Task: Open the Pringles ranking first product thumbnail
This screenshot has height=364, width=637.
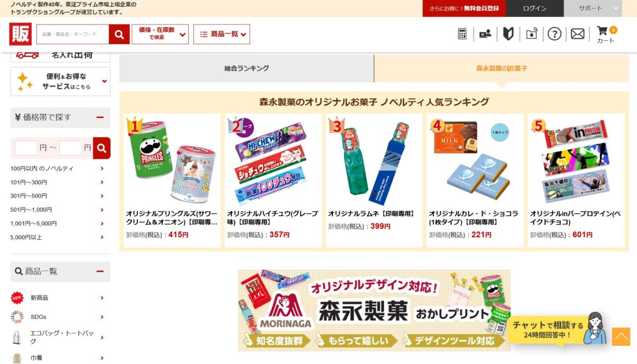Action: click(x=172, y=161)
